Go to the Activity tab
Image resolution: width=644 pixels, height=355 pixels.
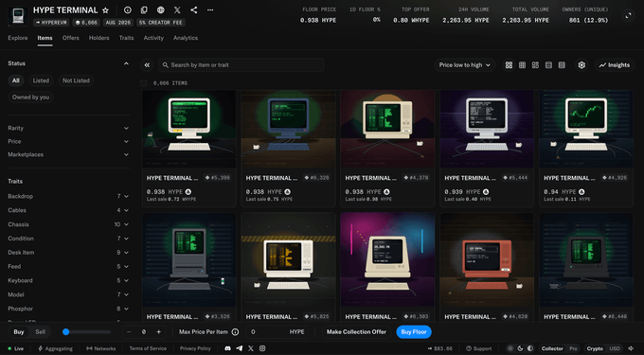point(153,38)
